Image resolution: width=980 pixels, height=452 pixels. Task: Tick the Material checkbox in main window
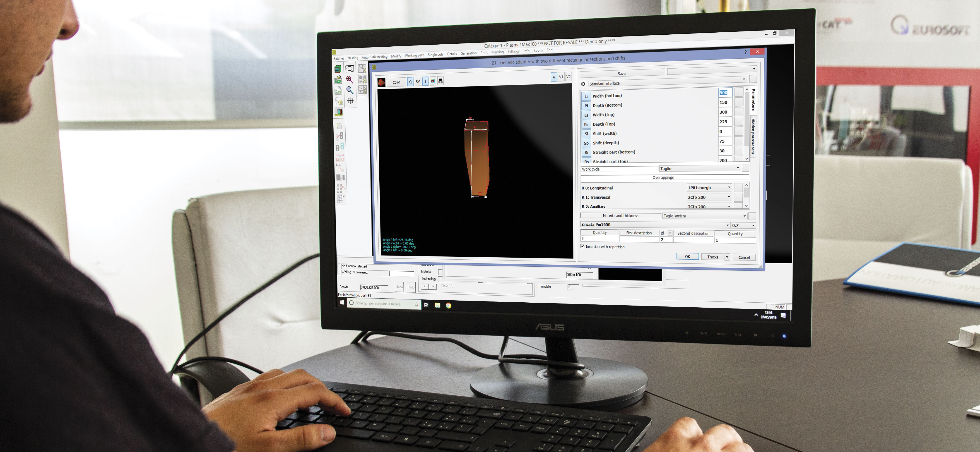point(440,272)
